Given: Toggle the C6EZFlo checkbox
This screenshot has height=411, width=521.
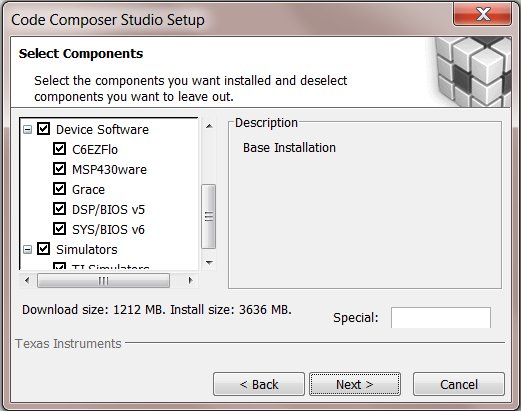Looking at the screenshot, I should pyautogui.click(x=59, y=149).
